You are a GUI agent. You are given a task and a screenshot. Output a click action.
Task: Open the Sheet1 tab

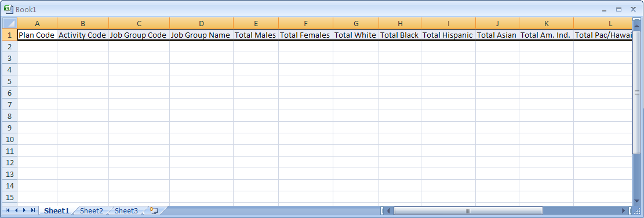[57, 210]
